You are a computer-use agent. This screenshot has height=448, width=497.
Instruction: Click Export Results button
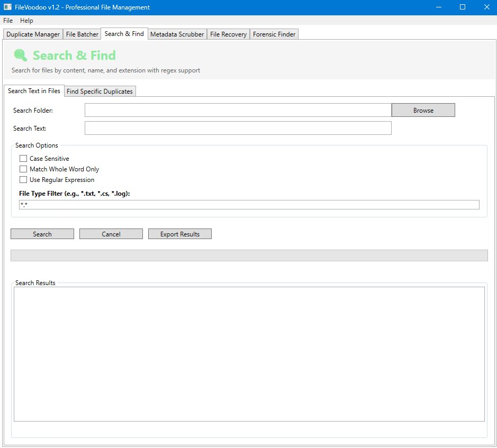[x=180, y=234]
